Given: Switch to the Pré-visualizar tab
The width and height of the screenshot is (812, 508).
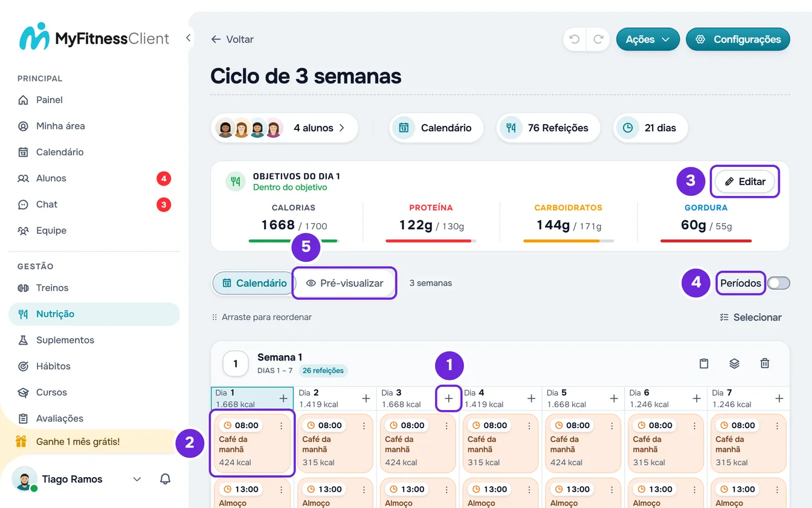Looking at the screenshot, I should (x=344, y=283).
